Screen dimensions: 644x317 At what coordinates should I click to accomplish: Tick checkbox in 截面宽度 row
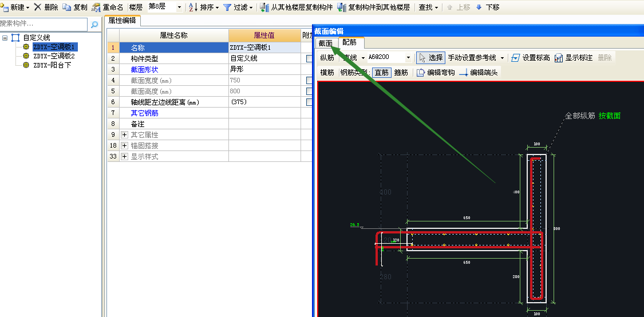tap(309, 80)
